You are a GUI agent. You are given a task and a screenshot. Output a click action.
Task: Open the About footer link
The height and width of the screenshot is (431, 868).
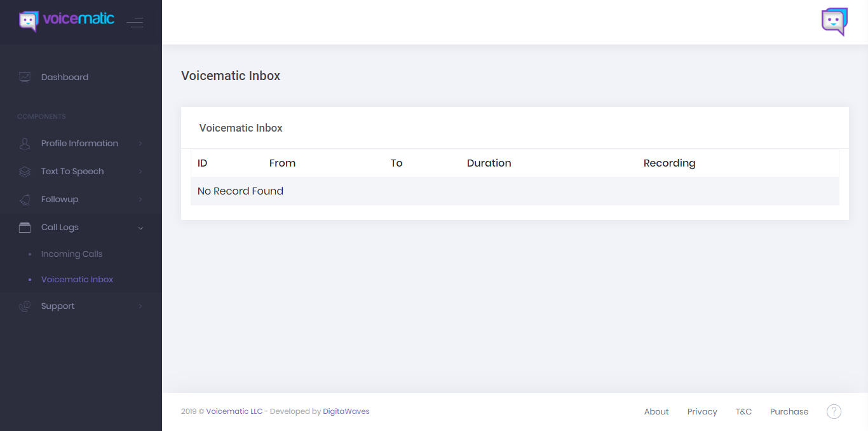pos(656,412)
